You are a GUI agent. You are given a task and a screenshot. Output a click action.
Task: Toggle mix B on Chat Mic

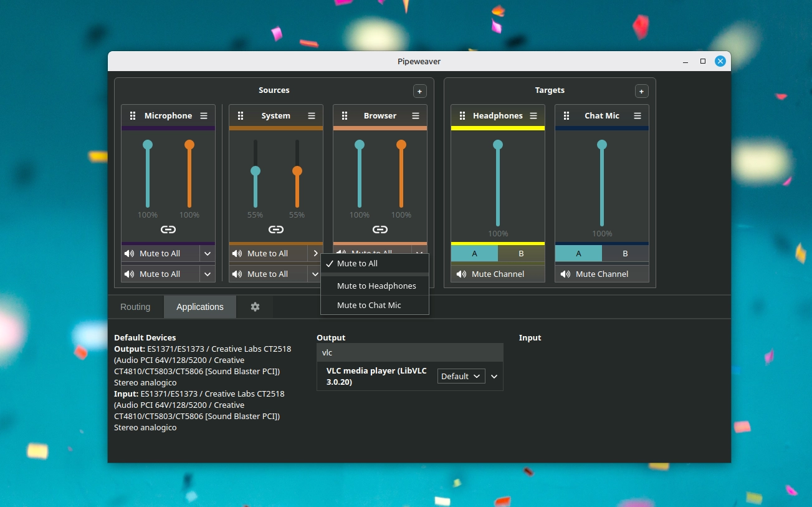(625, 253)
